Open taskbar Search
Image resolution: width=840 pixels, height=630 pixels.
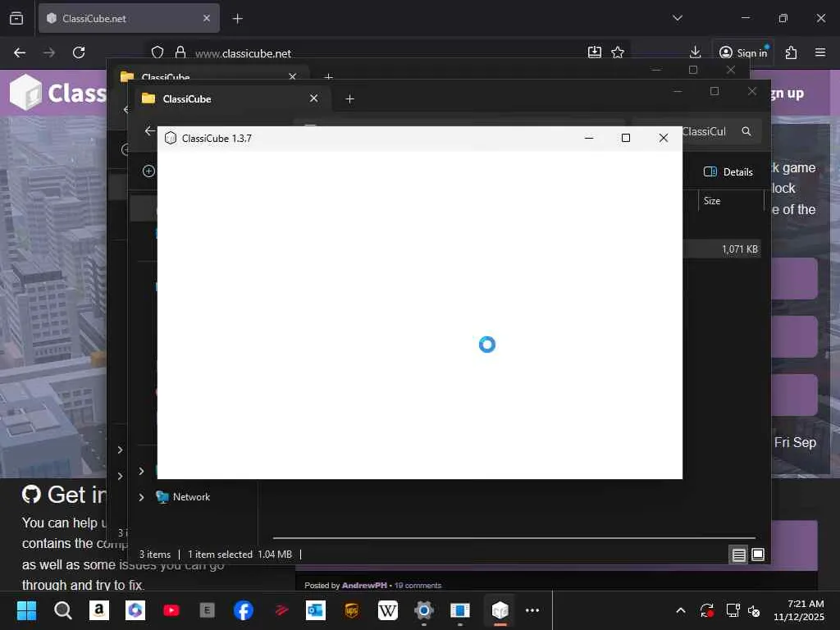point(62,610)
